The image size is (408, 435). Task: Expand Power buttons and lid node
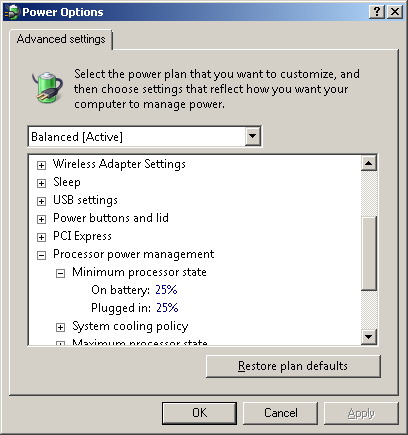tap(41, 219)
